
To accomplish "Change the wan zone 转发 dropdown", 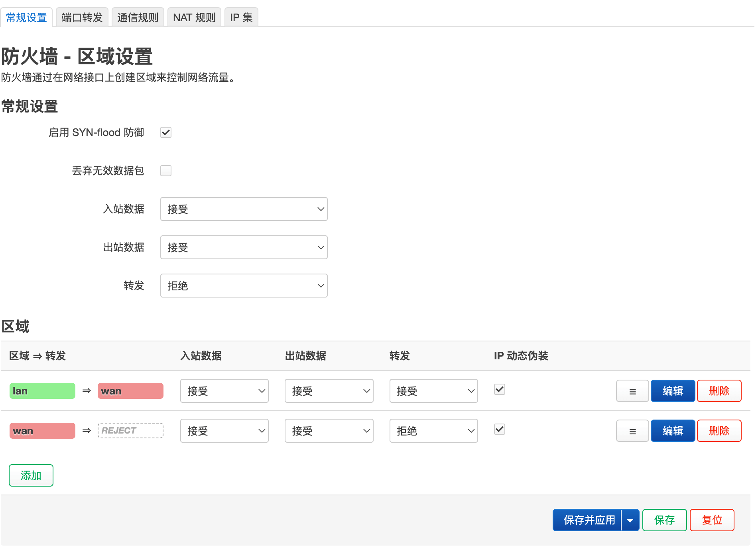I will tap(433, 431).
